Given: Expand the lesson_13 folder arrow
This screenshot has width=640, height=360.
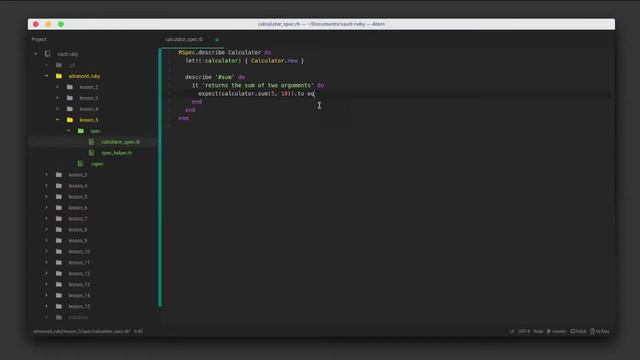Looking at the screenshot, I should (47, 284).
